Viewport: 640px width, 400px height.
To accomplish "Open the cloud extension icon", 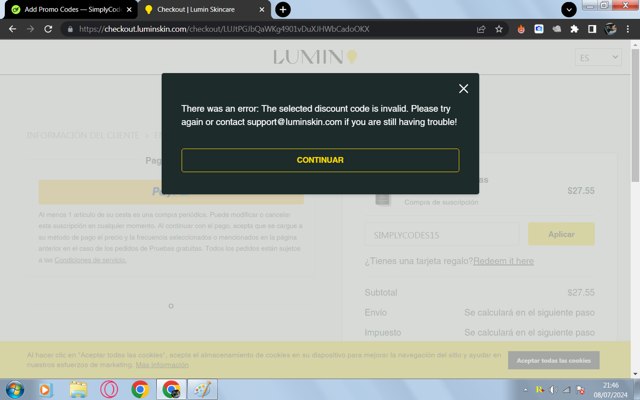I will pos(557,29).
